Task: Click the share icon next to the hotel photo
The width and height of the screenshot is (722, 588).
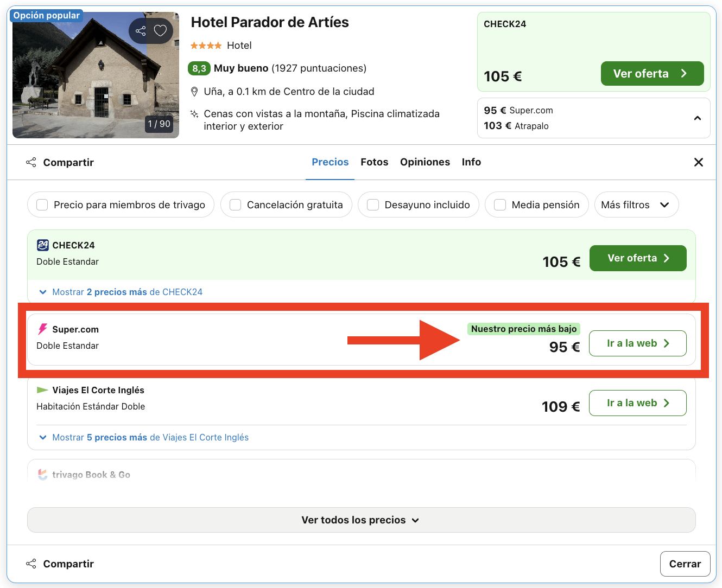Action: (140, 31)
